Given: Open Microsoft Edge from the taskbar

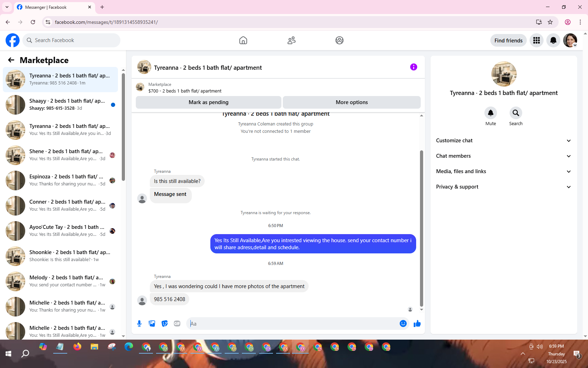Looking at the screenshot, I should pyautogui.click(x=129, y=347).
